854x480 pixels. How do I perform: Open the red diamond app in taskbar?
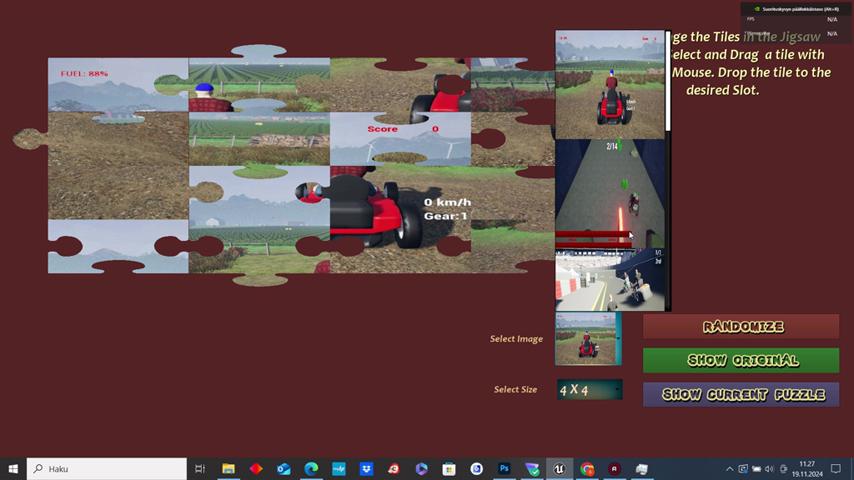pos(256,469)
